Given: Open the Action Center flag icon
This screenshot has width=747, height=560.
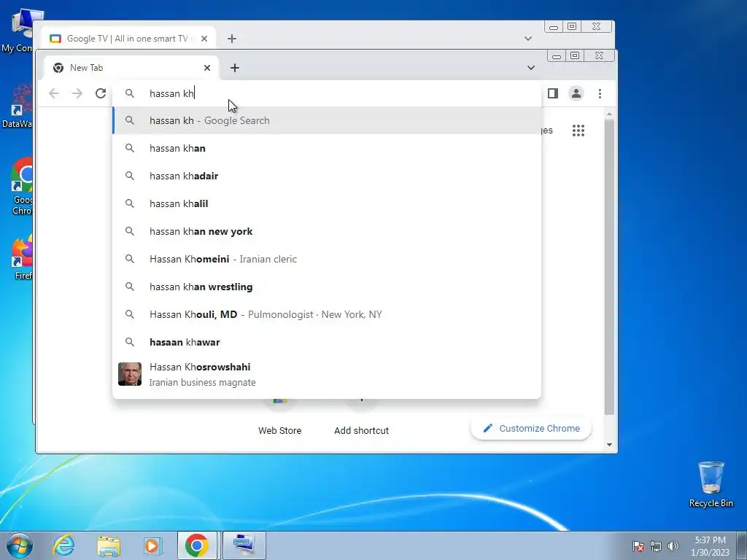Looking at the screenshot, I should point(638,546).
